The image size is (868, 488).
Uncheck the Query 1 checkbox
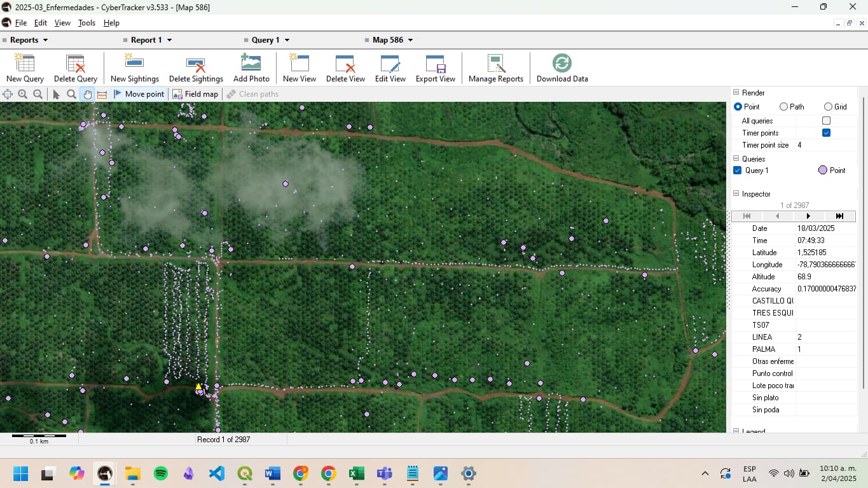[738, 171]
